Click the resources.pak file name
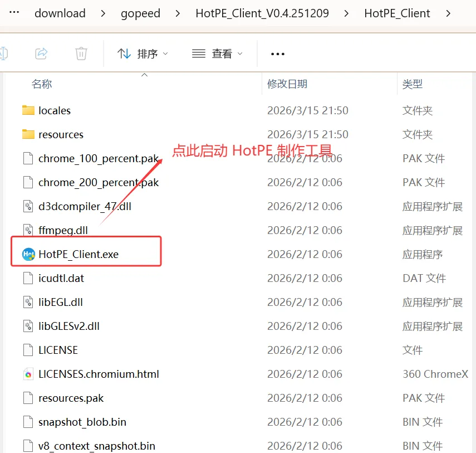Viewport: 476px width, 453px height. click(71, 398)
